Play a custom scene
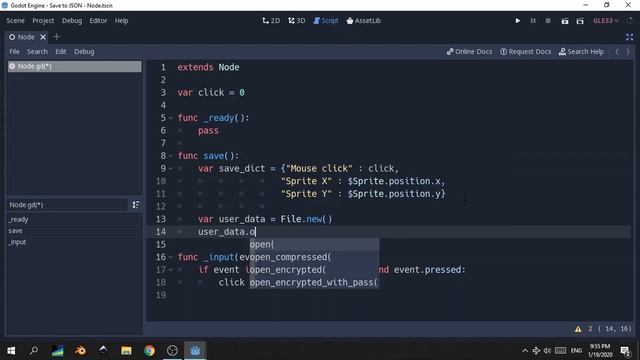The image size is (640, 360). pos(580,21)
